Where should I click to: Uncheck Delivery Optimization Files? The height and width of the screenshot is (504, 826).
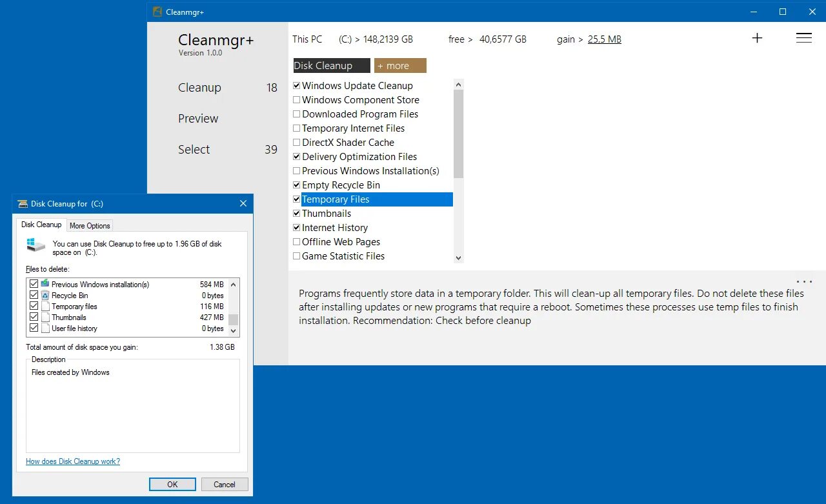click(297, 156)
